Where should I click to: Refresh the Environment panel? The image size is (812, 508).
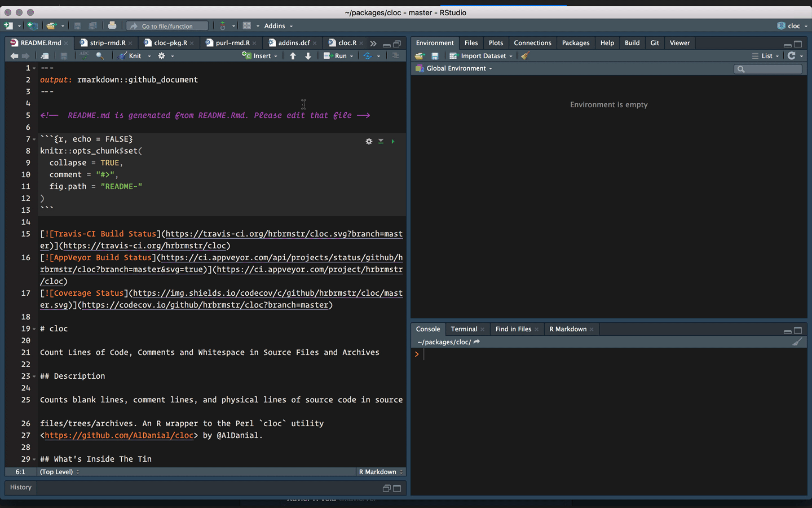click(792, 55)
